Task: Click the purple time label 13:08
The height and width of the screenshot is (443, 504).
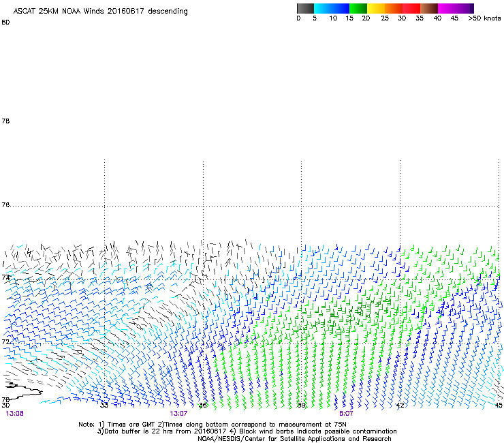Action: coord(14,414)
